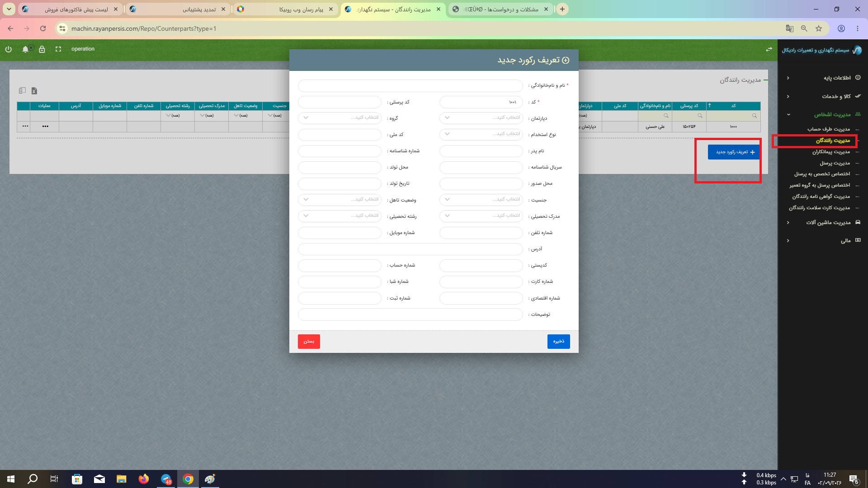Open the Chrome three-dot menu

coord(858,28)
